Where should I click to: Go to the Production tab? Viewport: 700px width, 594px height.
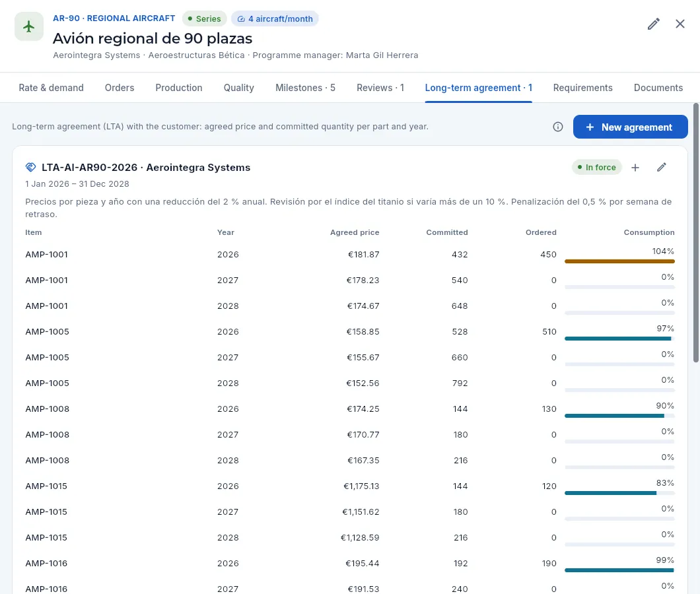point(179,88)
